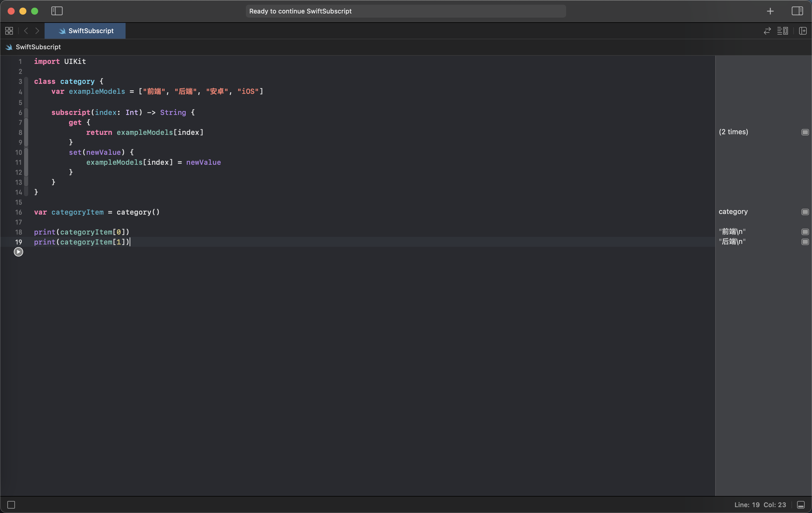Show inline result for "前端\n" output
This screenshot has height=513, width=812.
click(805, 232)
